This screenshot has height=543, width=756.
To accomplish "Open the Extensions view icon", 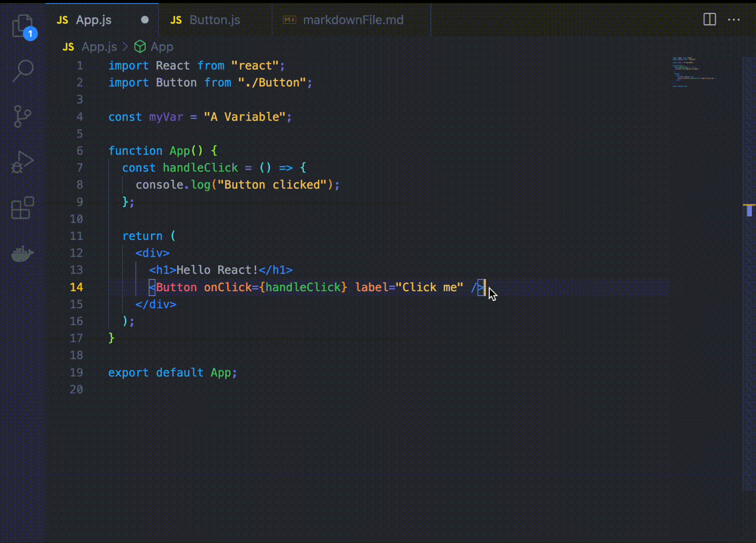I will pos(23,208).
